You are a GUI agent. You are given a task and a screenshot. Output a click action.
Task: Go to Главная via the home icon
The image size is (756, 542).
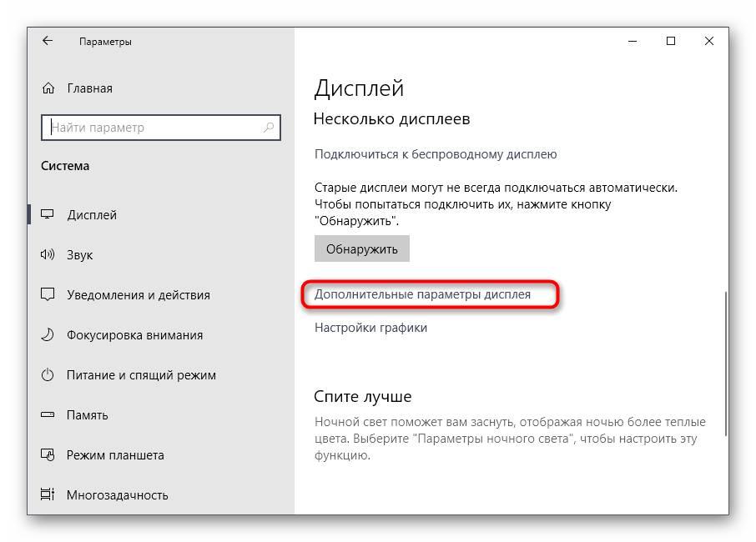(48, 88)
